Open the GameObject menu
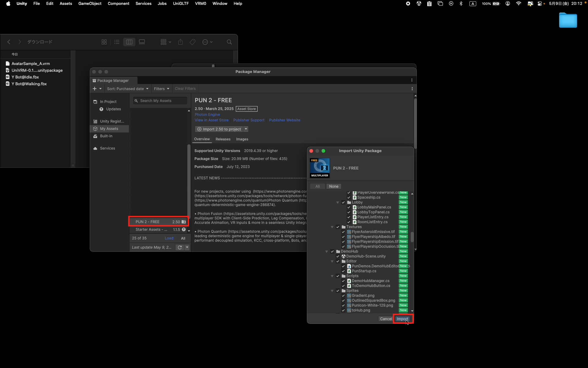The image size is (588, 368). click(x=90, y=4)
